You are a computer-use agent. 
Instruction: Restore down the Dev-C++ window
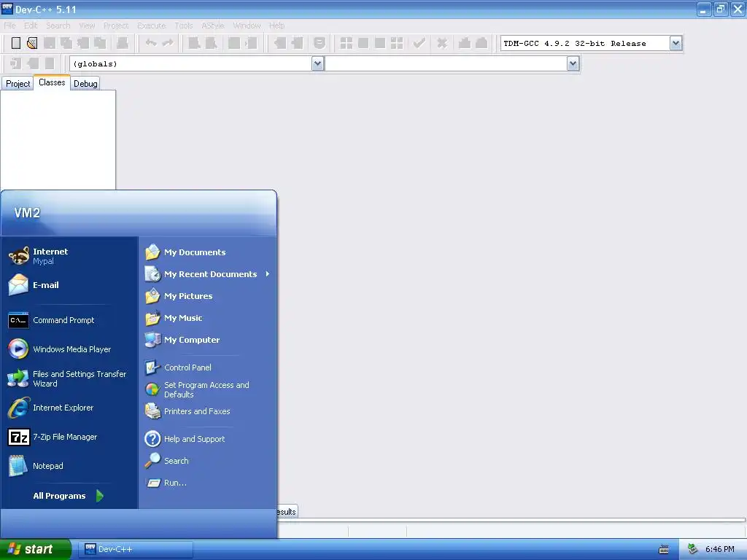pos(721,9)
